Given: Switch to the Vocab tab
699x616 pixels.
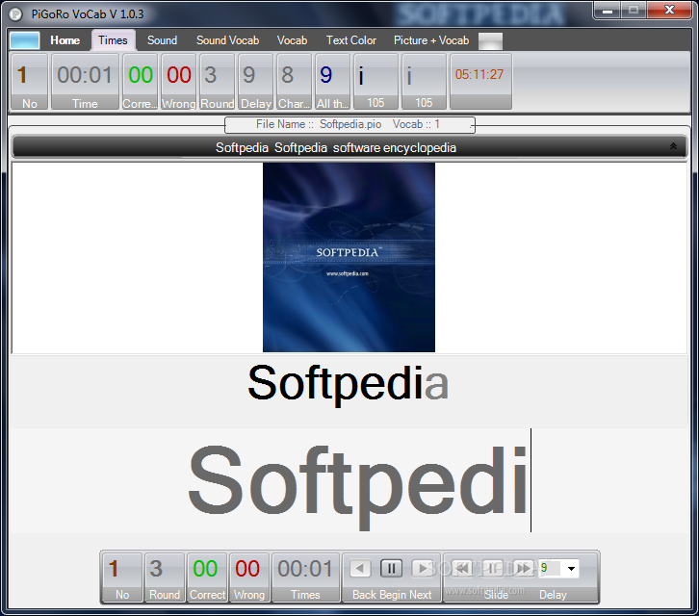Looking at the screenshot, I should pos(292,40).
